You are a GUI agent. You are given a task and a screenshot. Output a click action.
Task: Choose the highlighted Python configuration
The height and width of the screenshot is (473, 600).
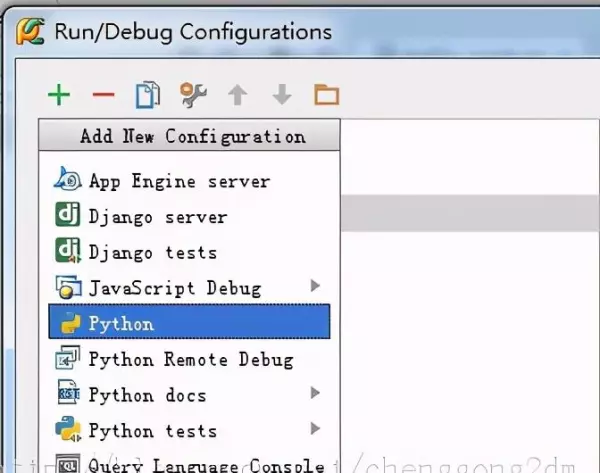point(189,321)
